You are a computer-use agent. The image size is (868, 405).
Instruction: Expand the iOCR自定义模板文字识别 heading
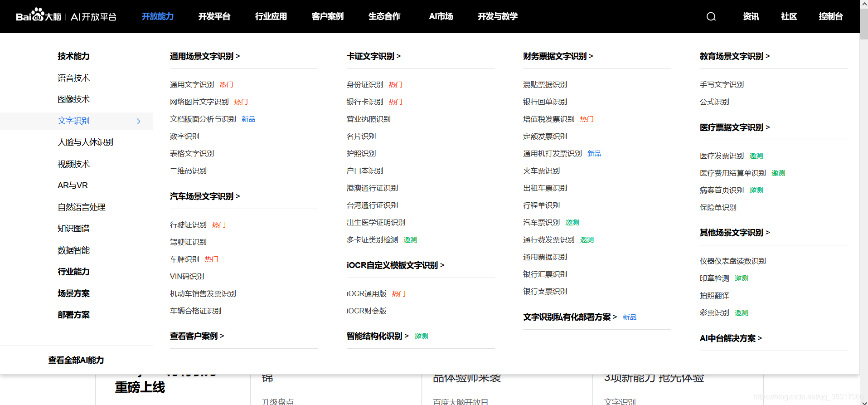[395, 265]
